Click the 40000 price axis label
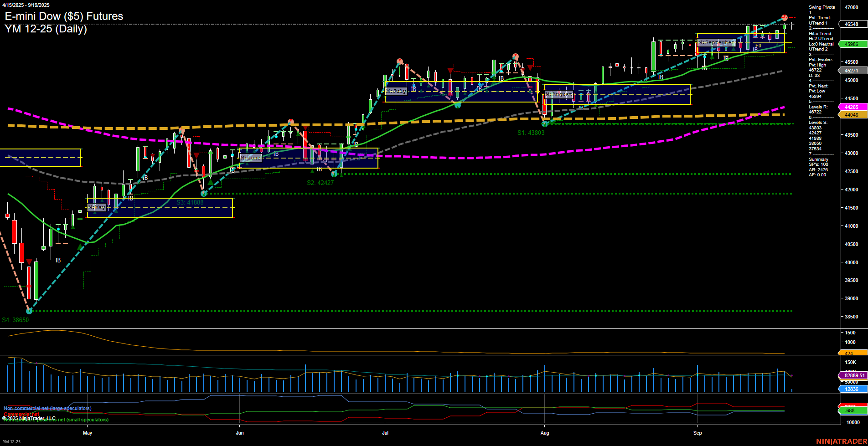This screenshot has width=868, height=446. (x=852, y=262)
